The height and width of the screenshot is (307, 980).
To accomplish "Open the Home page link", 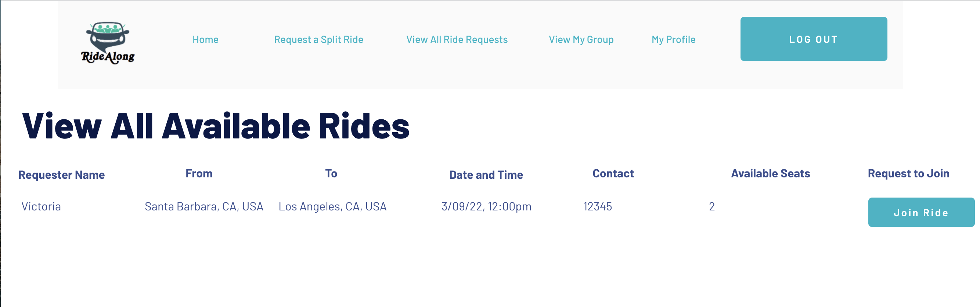I will point(205,40).
